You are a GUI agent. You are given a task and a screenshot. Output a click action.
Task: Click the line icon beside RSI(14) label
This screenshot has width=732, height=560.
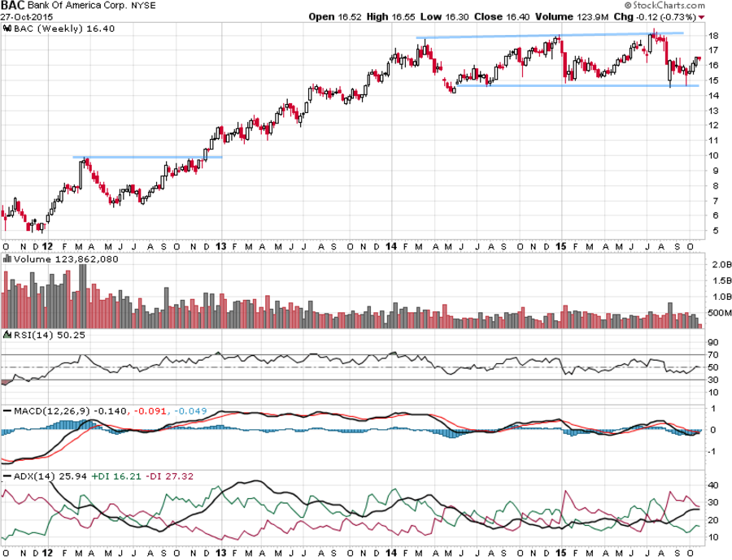pyautogui.click(x=7, y=335)
